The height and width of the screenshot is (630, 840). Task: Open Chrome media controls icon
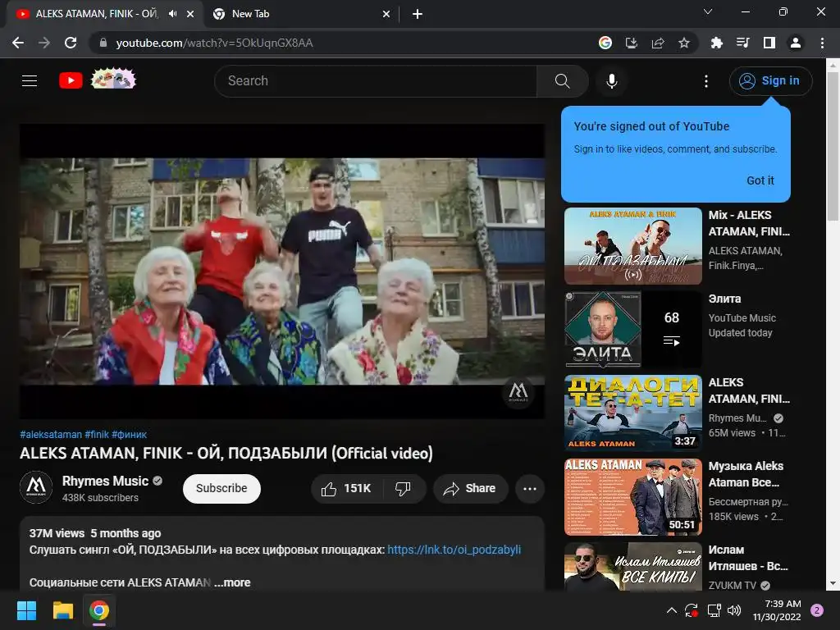tap(742, 43)
